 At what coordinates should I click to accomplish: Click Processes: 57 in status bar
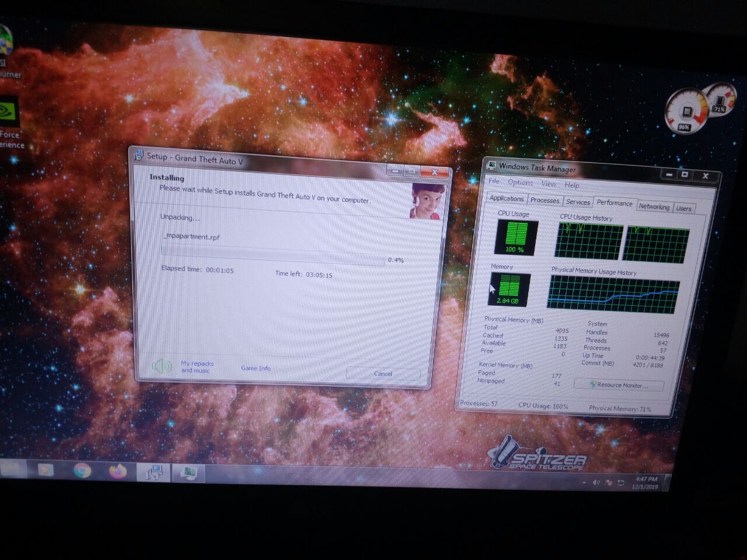pos(479,403)
